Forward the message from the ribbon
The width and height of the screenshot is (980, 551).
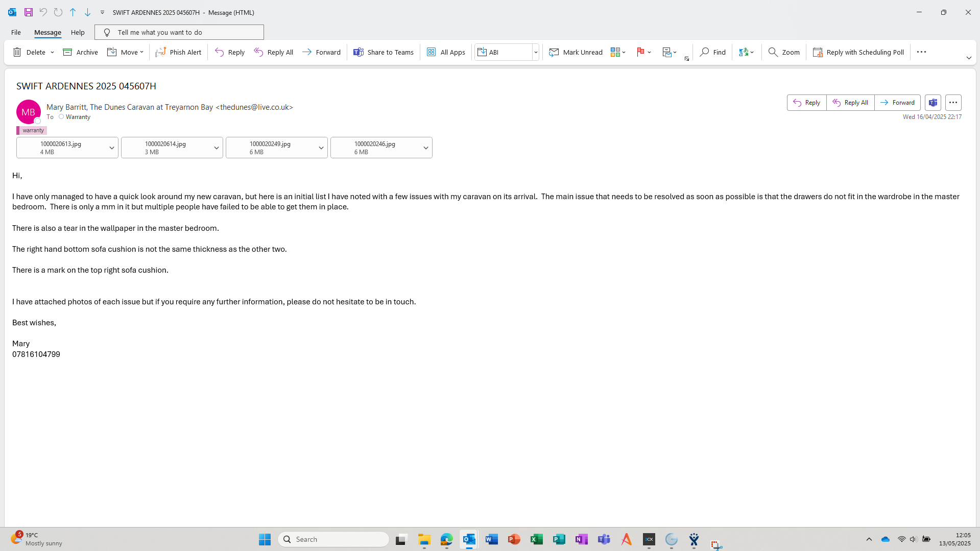[321, 52]
